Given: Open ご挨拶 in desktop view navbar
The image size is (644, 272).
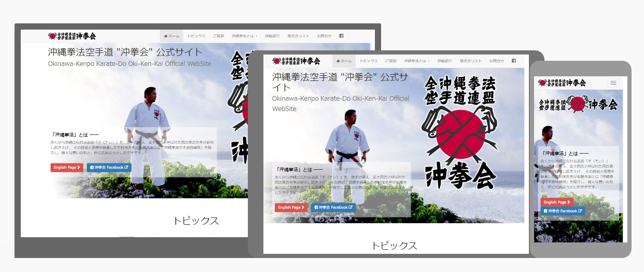Looking at the screenshot, I should pos(218,36).
